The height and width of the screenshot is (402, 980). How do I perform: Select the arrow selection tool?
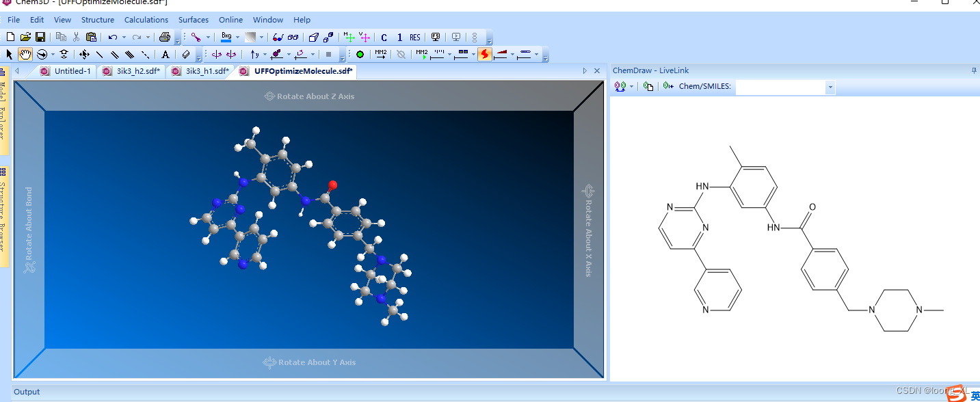point(10,54)
